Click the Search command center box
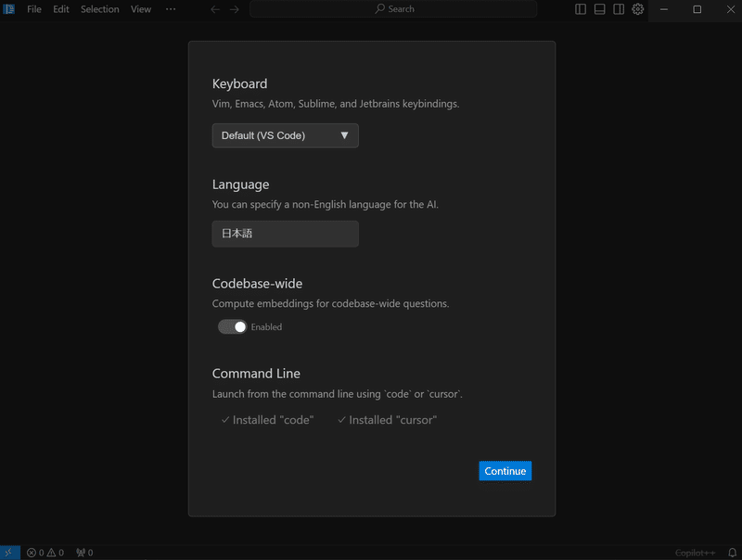 coord(393,9)
